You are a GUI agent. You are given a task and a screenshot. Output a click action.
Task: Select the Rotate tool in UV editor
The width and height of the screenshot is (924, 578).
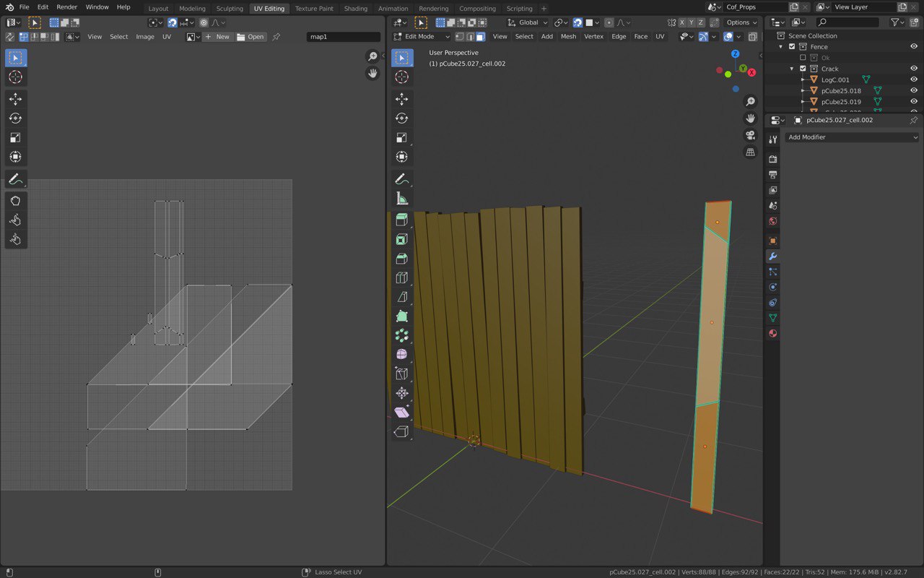click(15, 118)
